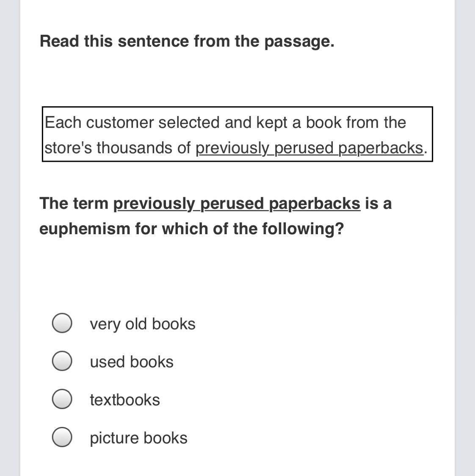Click the heading "Read this sentence from the passage."
The image size is (475, 476).
(187, 41)
